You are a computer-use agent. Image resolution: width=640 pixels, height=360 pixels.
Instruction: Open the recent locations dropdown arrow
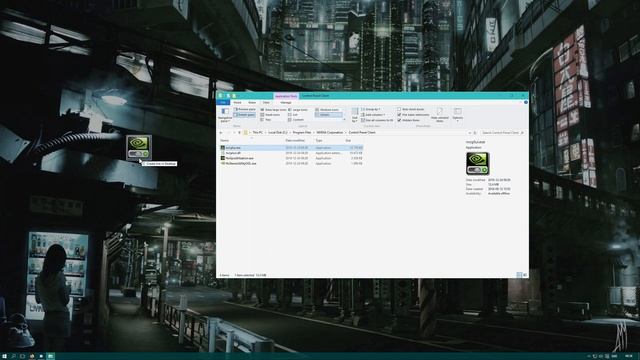(234, 133)
